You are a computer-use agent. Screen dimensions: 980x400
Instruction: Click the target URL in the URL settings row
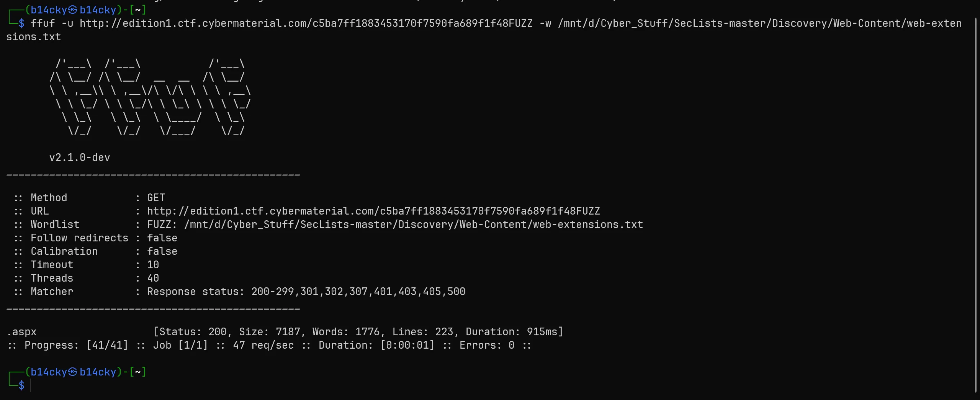coord(373,211)
